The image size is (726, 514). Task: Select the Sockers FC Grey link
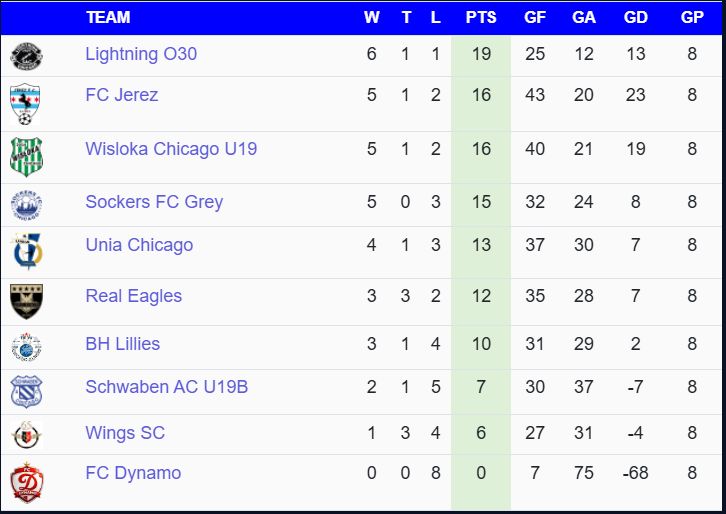(154, 201)
